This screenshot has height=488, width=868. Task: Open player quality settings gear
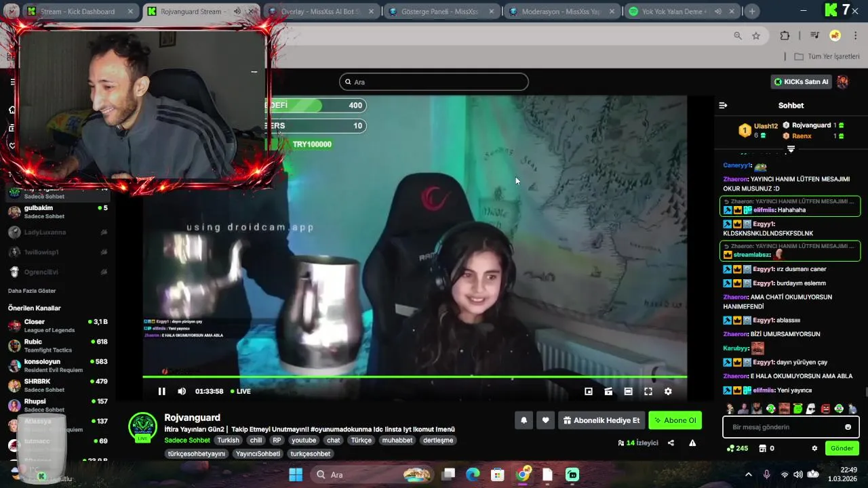point(668,391)
